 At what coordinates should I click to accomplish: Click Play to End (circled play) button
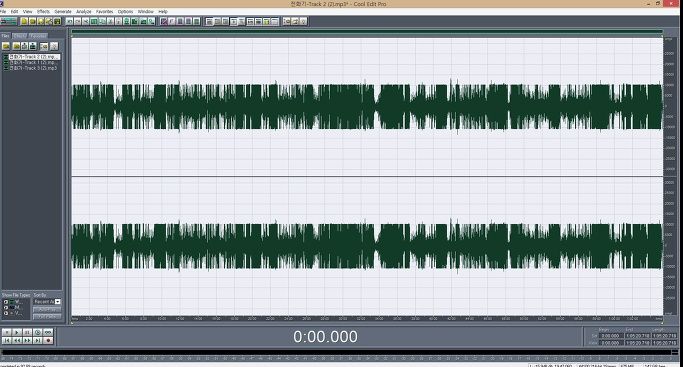tap(38, 332)
